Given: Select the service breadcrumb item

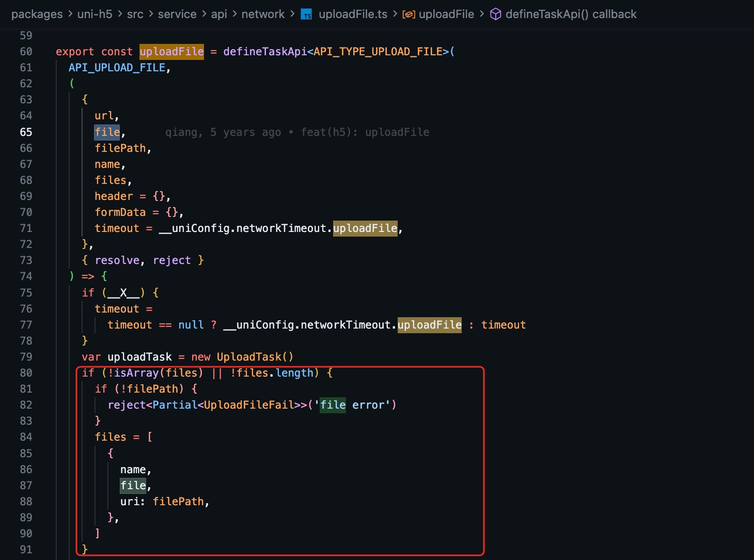Looking at the screenshot, I should point(177,14).
